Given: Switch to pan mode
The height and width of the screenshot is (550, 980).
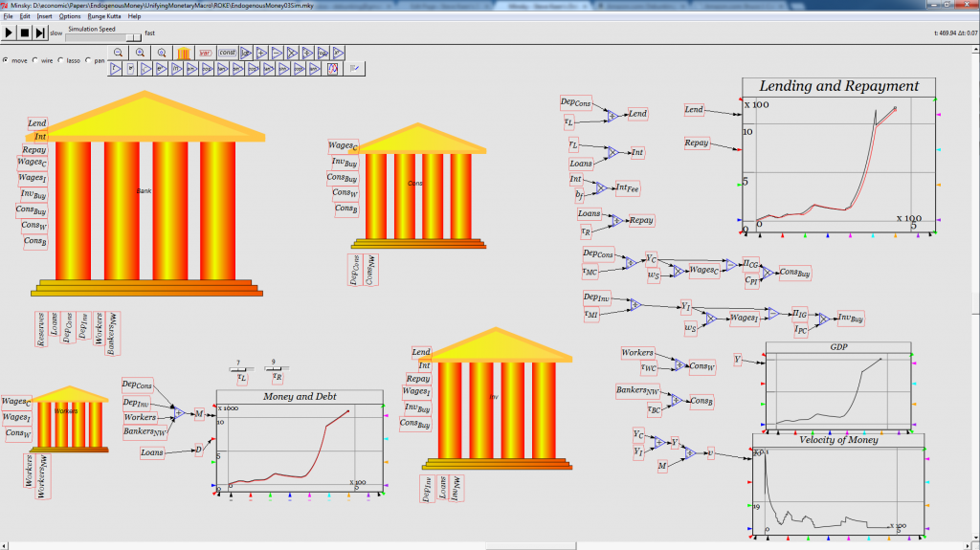Looking at the screenshot, I should pos(88,60).
